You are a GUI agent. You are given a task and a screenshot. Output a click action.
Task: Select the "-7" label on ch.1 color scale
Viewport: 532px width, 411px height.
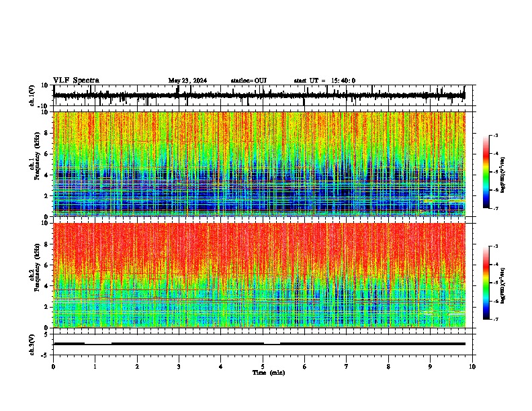496,208
